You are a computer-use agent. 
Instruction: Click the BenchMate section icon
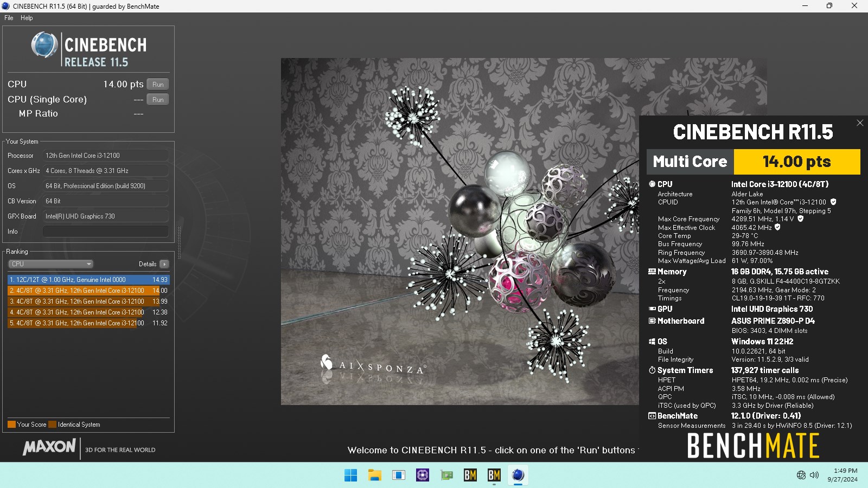(x=652, y=416)
